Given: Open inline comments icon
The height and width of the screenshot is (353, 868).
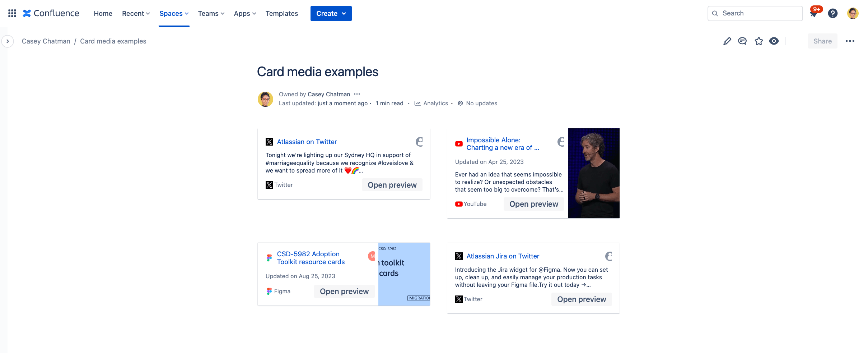Looking at the screenshot, I should (x=742, y=41).
